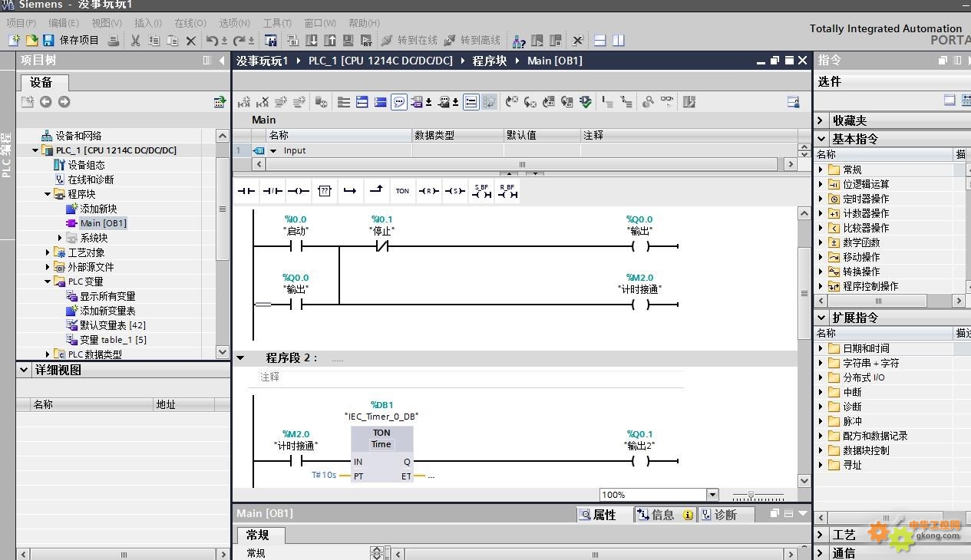Insert the S_BF set bit field instruction
Screen dimensions: 971x560
[481, 191]
